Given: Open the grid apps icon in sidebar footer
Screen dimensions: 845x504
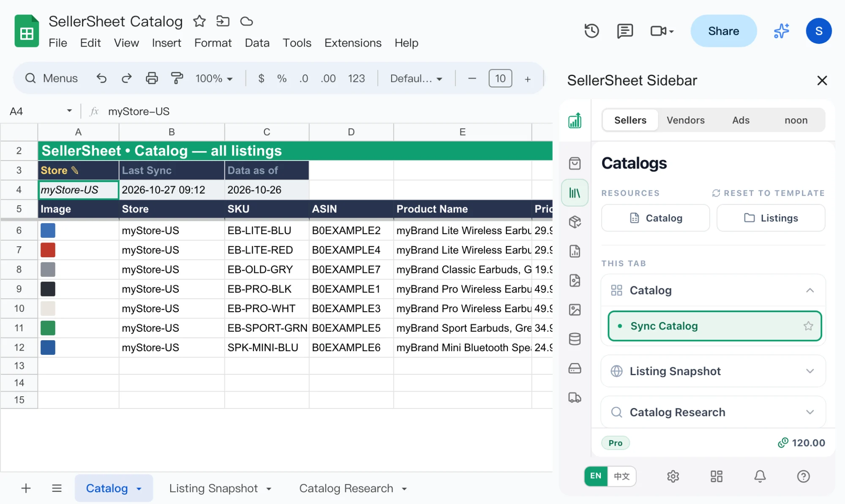Looking at the screenshot, I should coord(717,477).
